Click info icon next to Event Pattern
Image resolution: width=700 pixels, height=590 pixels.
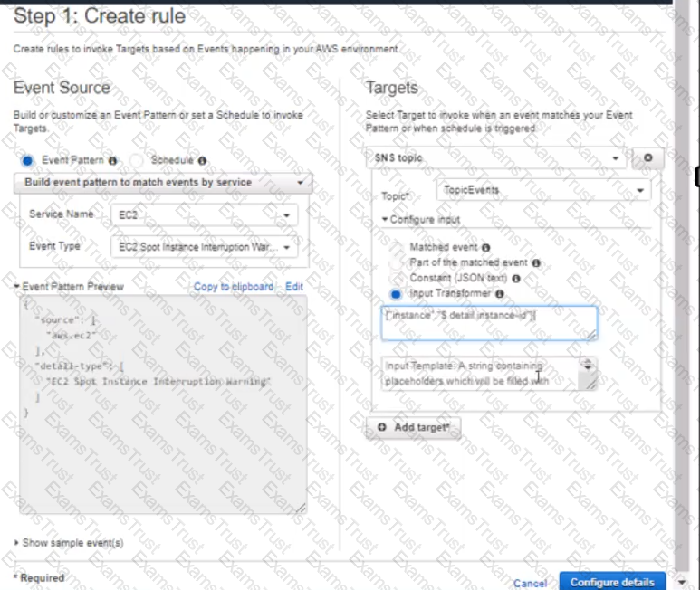(113, 160)
